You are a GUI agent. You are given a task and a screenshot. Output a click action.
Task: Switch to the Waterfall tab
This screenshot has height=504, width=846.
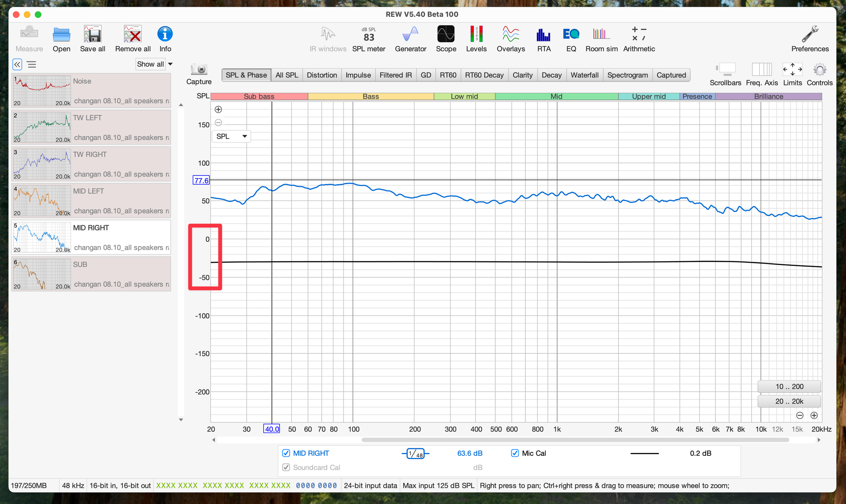584,75
